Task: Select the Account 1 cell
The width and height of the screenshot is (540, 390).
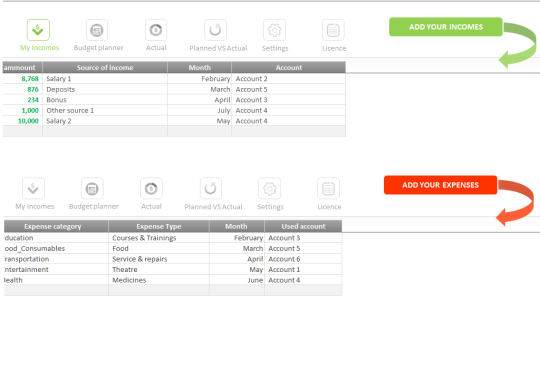Action: coord(303,269)
